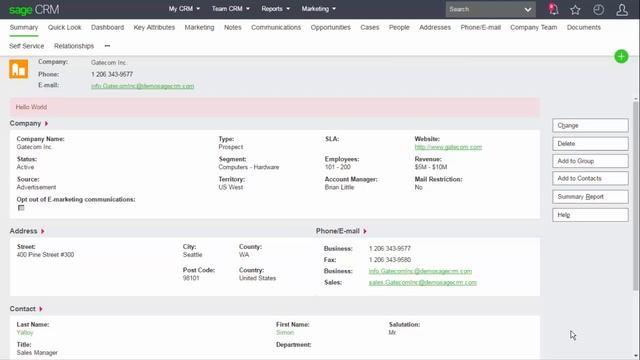Click the '$5M - $10M' revenue value
This screenshot has height=360, width=640.
[x=431, y=167]
